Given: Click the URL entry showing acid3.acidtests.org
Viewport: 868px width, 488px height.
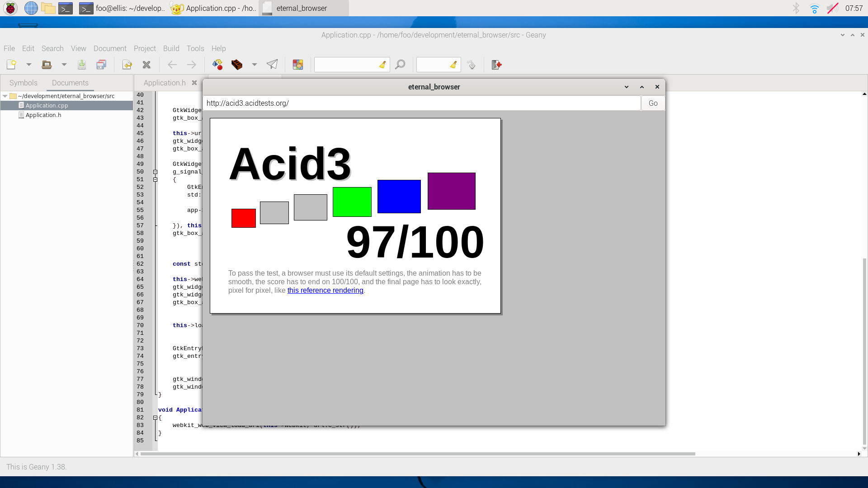Looking at the screenshot, I should pos(421,103).
